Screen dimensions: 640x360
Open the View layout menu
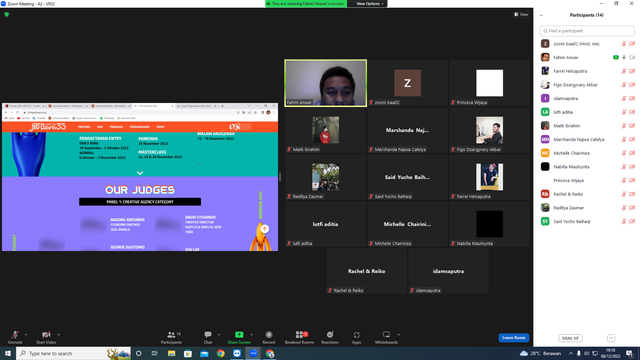[521, 14]
